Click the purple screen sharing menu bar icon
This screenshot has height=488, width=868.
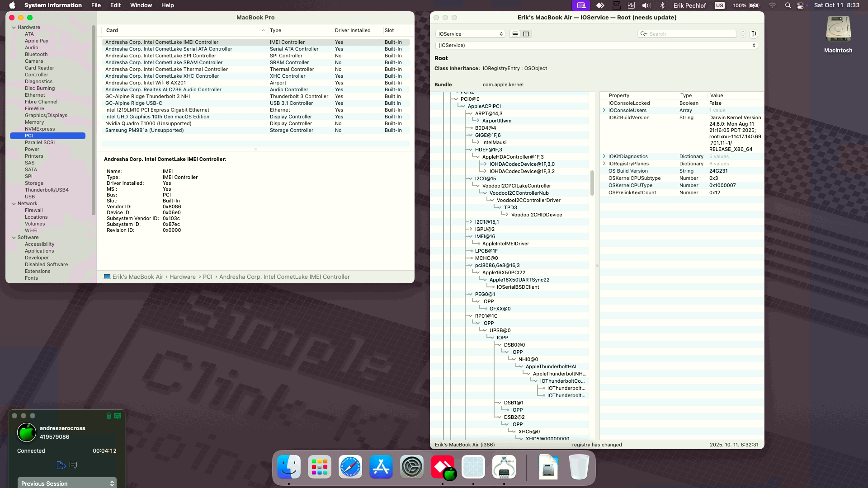tap(581, 5)
